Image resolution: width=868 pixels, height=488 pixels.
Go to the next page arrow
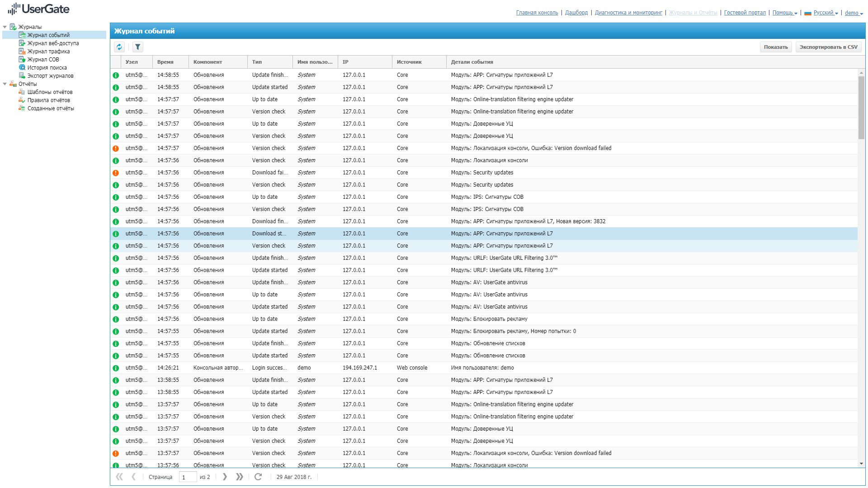(225, 477)
